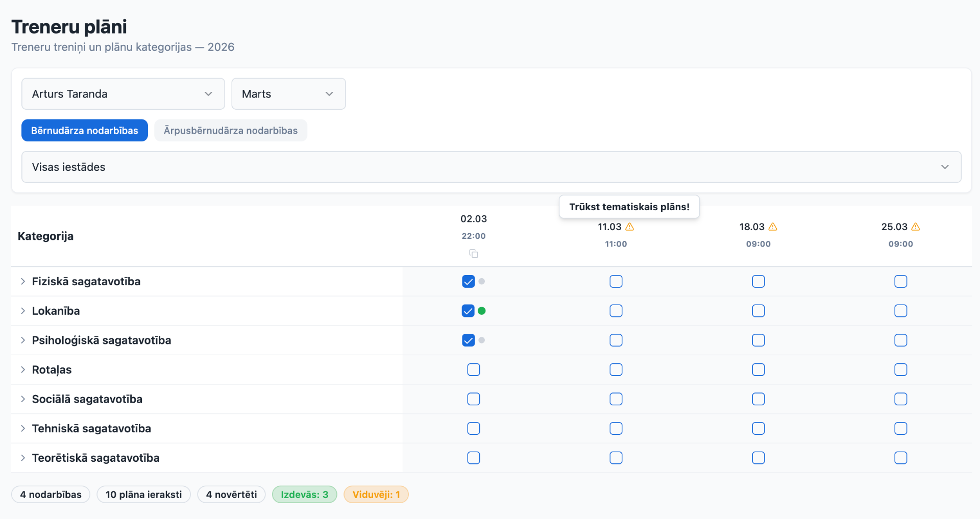980x519 pixels.
Task: Expand the Rotaļas category chevron
Action: click(23, 369)
